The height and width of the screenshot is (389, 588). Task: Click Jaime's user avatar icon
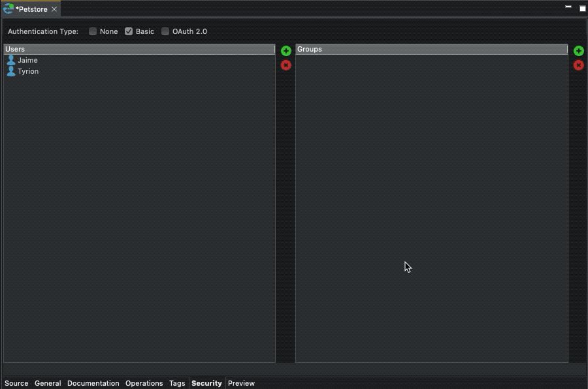coord(11,60)
